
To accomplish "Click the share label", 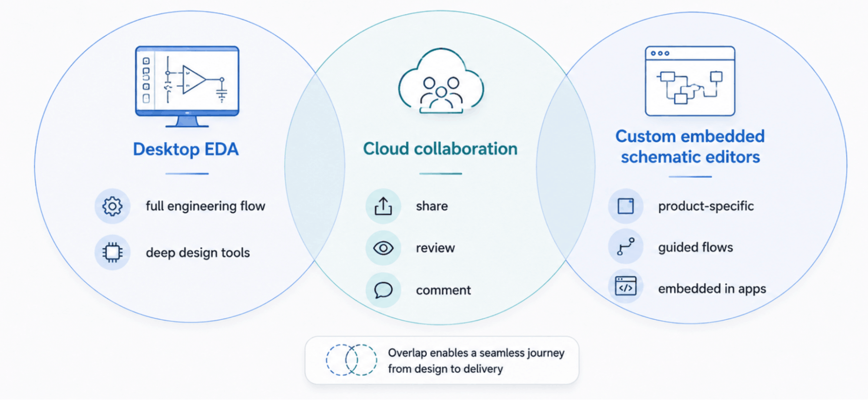I will point(432,206).
